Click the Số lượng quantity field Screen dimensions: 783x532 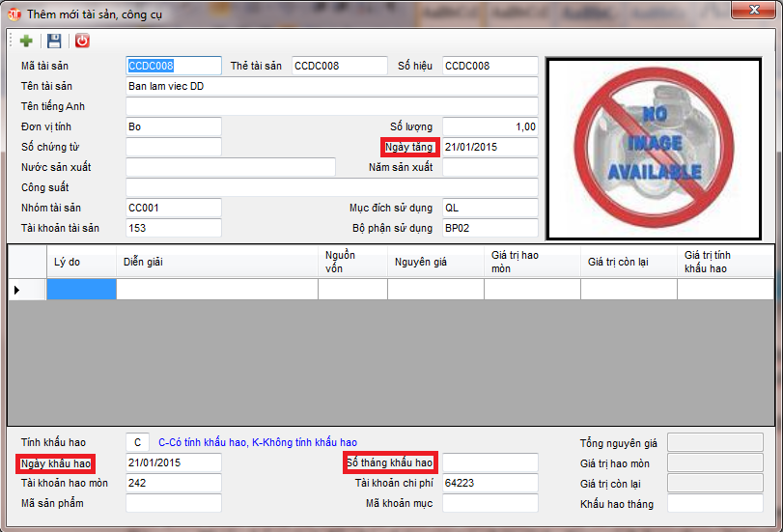[x=489, y=126]
